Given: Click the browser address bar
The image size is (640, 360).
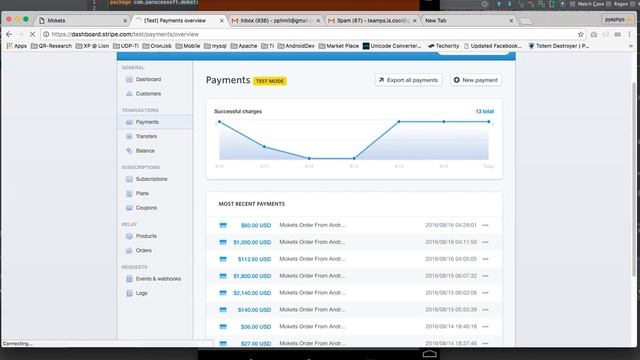Looking at the screenshot, I should tap(310, 34).
